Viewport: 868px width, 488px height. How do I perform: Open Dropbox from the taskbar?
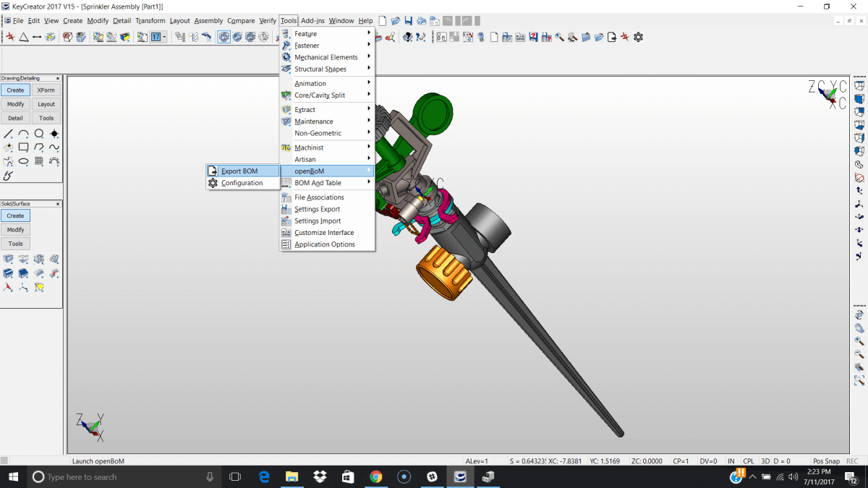point(320,476)
